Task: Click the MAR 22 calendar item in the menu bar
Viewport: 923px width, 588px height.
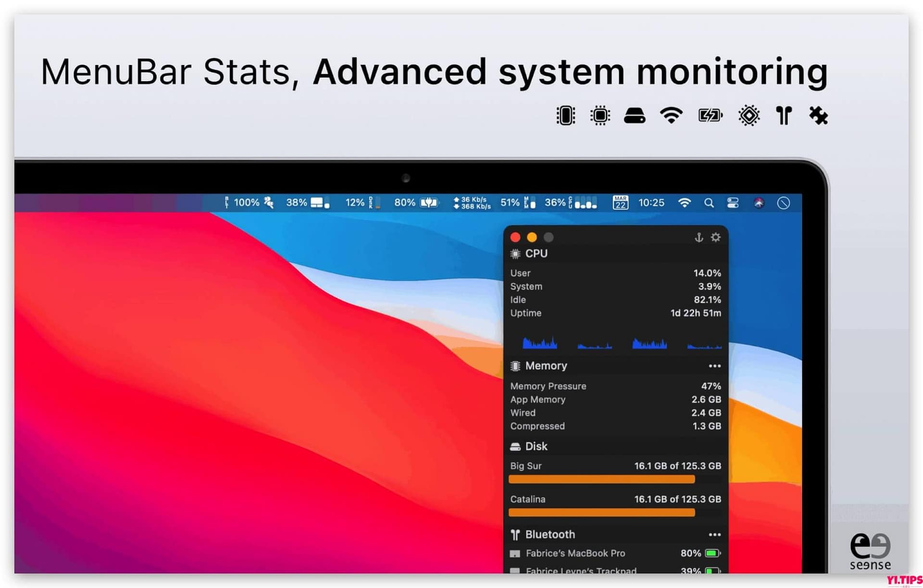Action: (620, 202)
